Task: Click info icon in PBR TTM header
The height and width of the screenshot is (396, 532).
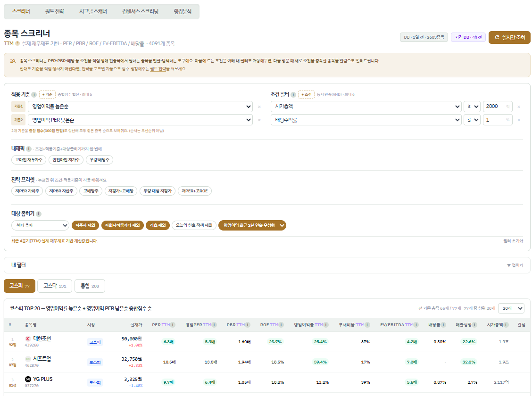Action: click(x=248, y=325)
